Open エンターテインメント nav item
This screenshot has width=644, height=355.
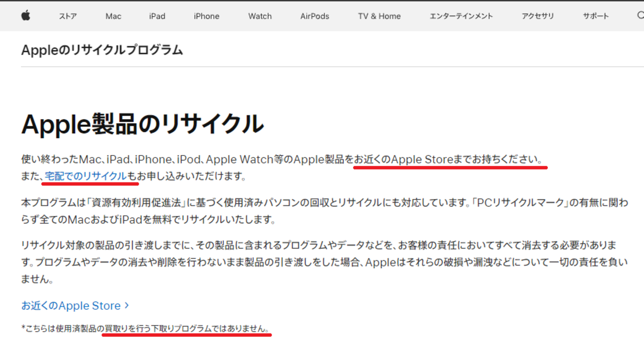click(461, 16)
